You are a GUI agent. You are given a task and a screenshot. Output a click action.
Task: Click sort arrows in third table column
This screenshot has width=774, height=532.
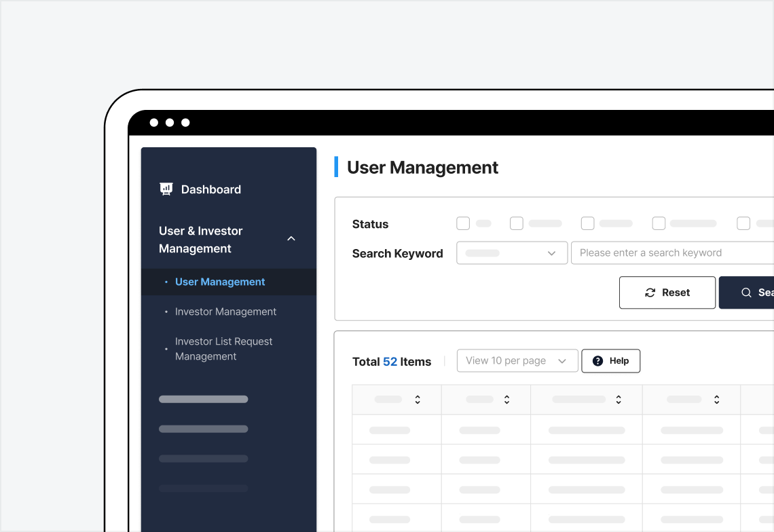[619, 400]
